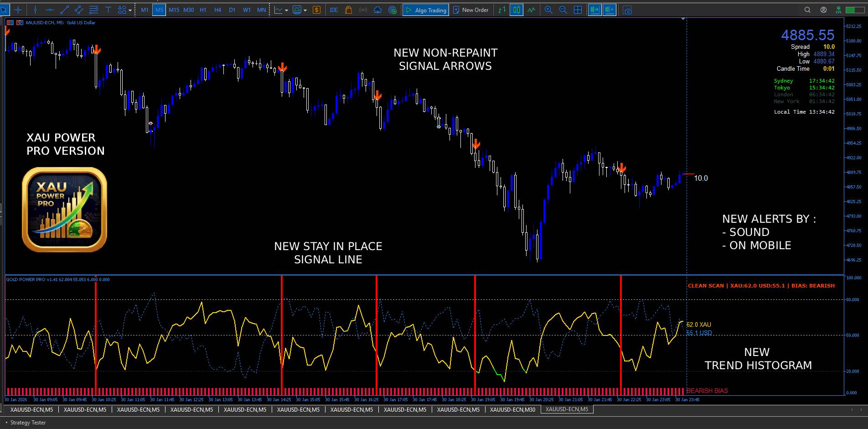Image resolution: width=868 pixels, height=429 pixels.
Task: Open the chart type line icon
Action: pyautogui.click(x=278, y=10)
